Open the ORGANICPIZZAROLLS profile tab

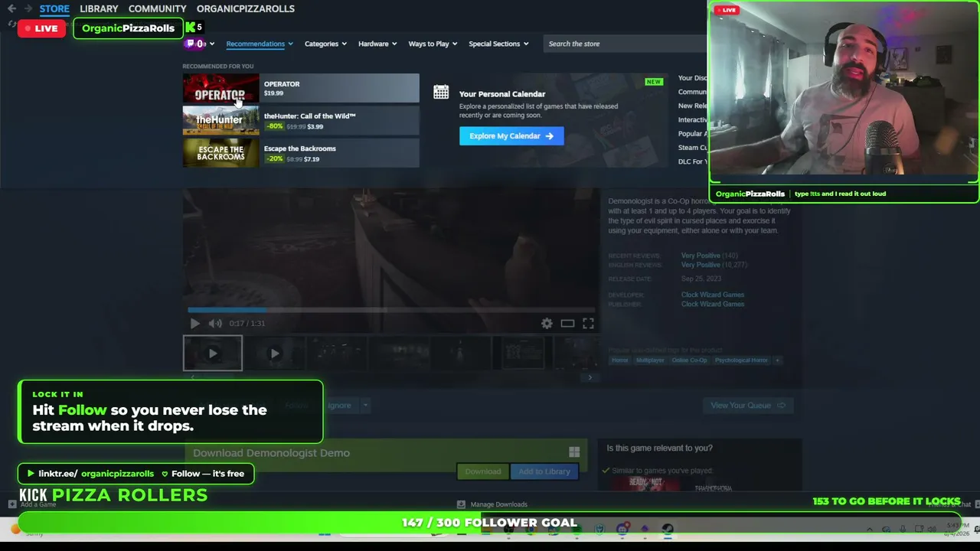coord(246,8)
